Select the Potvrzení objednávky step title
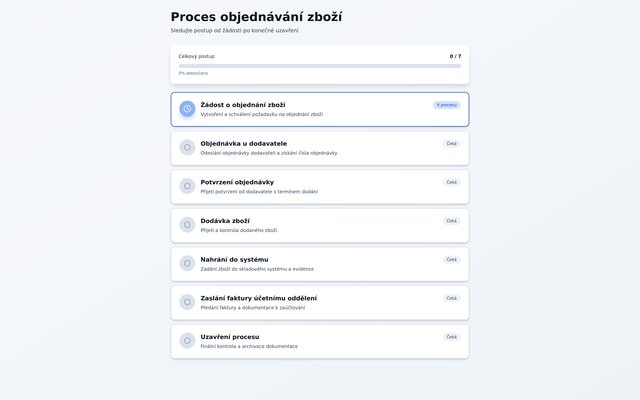Image resolution: width=640 pixels, height=400 pixels. (x=237, y=182)
